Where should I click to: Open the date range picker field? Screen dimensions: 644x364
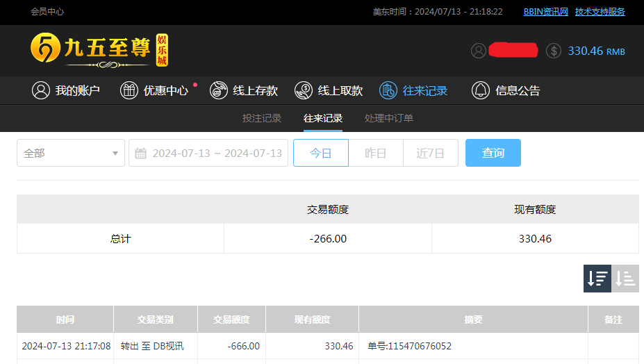point(217,153)
